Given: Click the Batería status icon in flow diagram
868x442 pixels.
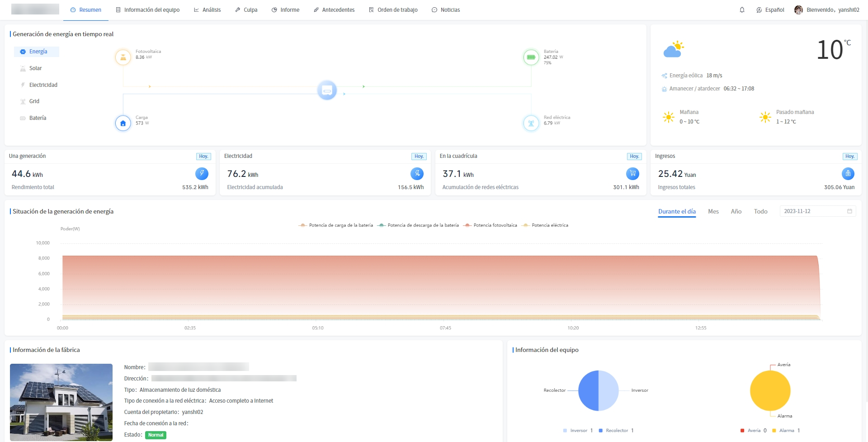Looking at the screenshot, I should click(531, 57).
